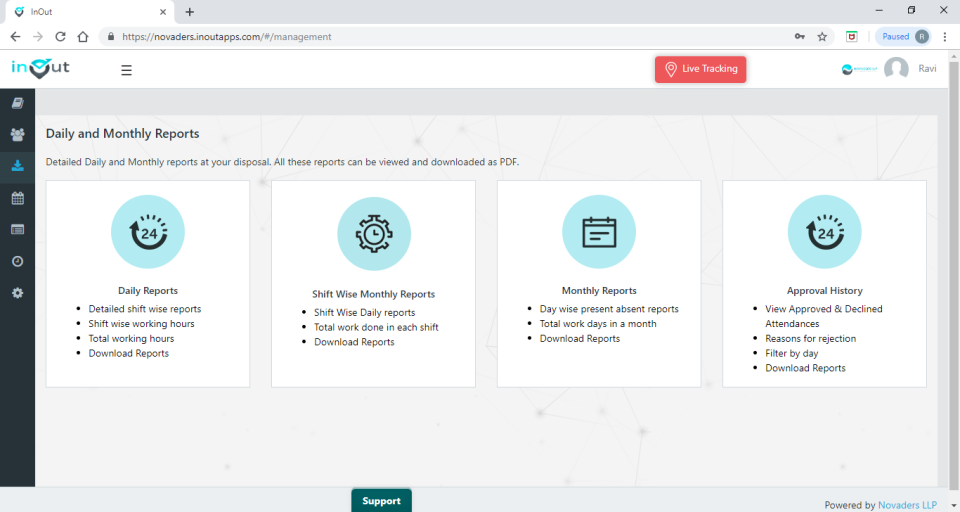The height and width of the screenshot is (512, 960).
Task: Click the Daily Reports 24-hour icon
Action: point(148,232)
